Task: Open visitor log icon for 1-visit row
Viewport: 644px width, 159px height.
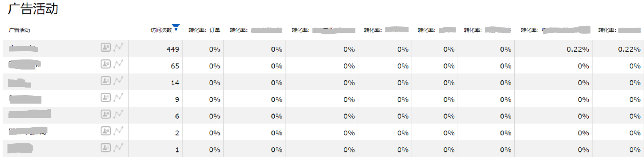Action: pos(106,148)
